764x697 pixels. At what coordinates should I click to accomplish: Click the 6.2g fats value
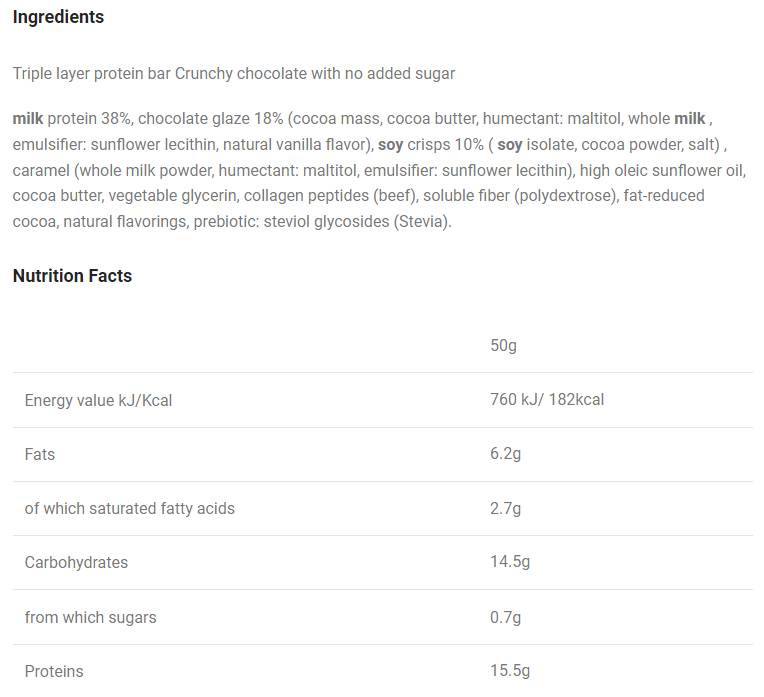click(x=506, y=454)
